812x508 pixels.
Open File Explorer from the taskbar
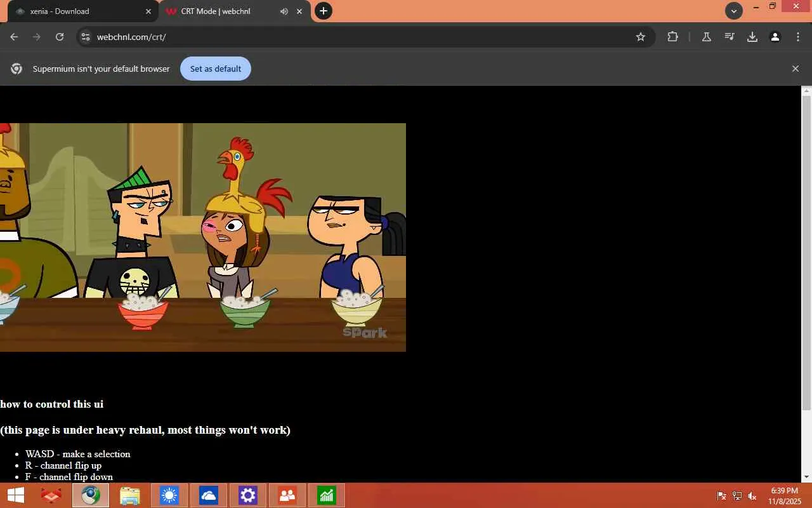click(129, 495)
